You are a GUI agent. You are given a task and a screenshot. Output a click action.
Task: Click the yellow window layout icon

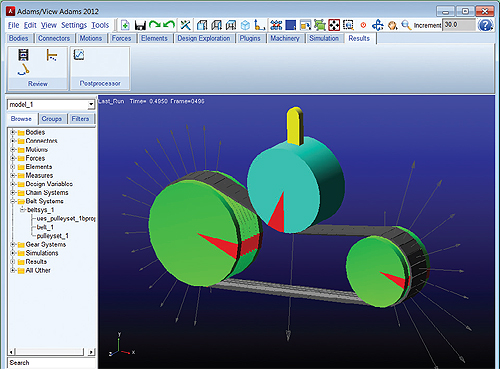click(x=305, y=25)
